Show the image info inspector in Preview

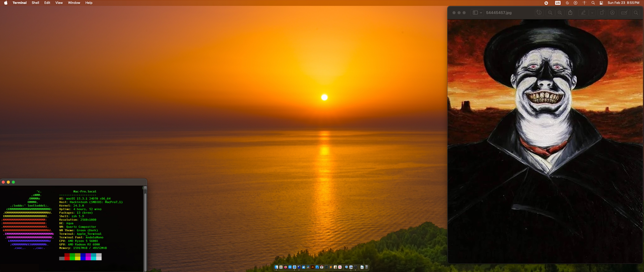[539, 13]
